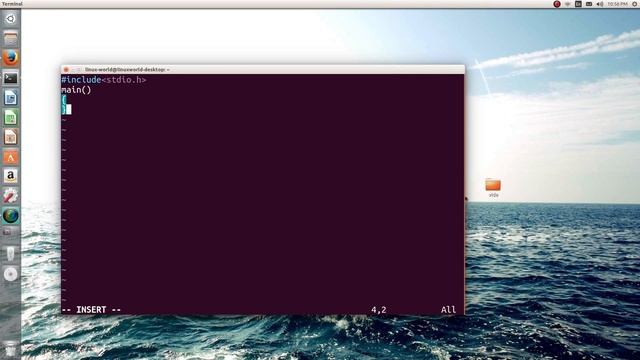The image size is (640, 360).
Task: Click the -- INSERT -- mode indicator
Action: [91, 310]
